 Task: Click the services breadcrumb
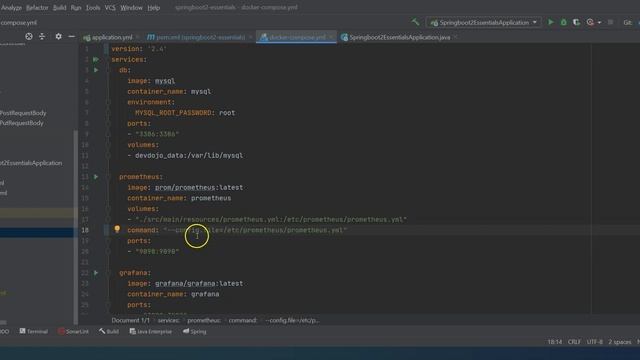pyautogui.click(x=169, y=320)
